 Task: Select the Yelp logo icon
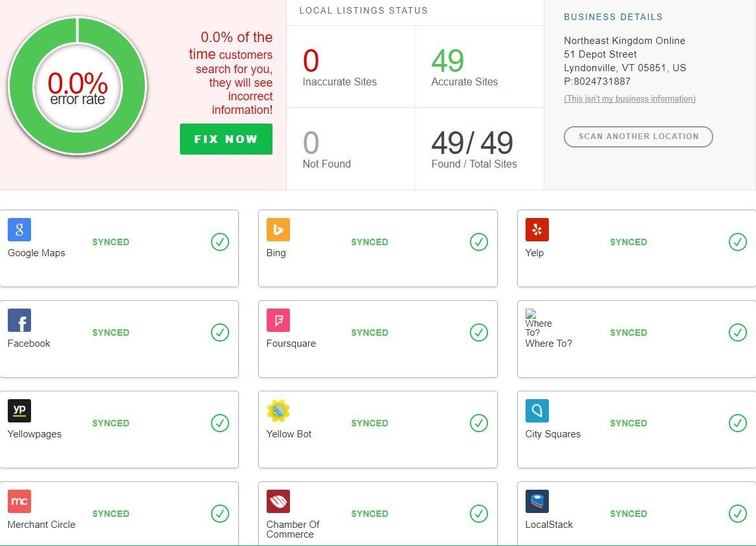click(x=537, y=230)
